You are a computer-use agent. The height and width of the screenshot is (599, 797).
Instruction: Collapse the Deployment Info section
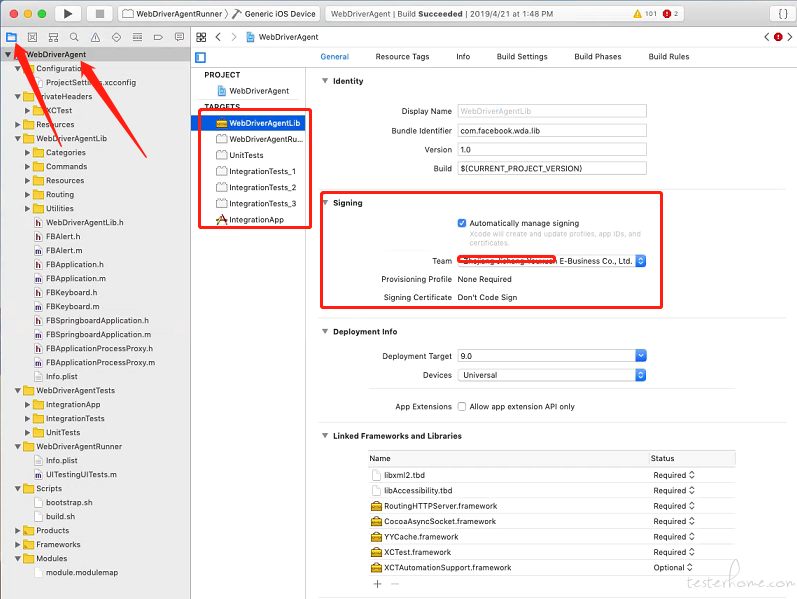325,332
